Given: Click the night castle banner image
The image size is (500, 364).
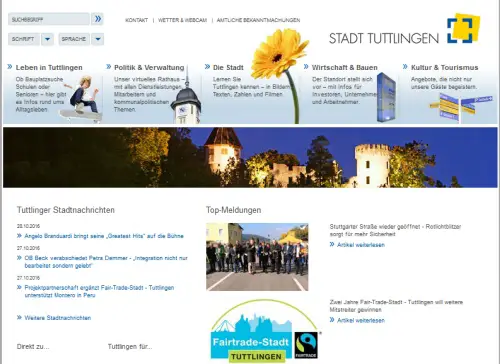Looking at the screenshot, I should pos(250,157).
